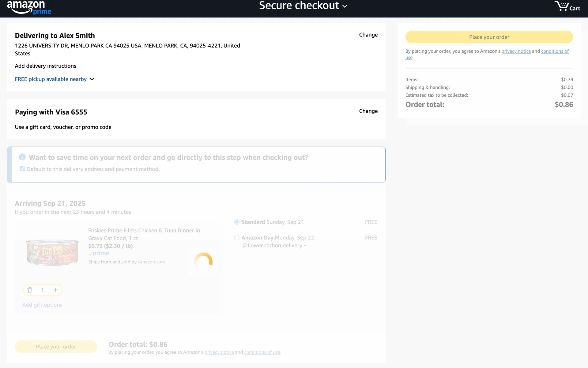Increase quantity with the plus icon
Image resolution: width=588 pixels, height=368 pixels.
coord(55,290)
